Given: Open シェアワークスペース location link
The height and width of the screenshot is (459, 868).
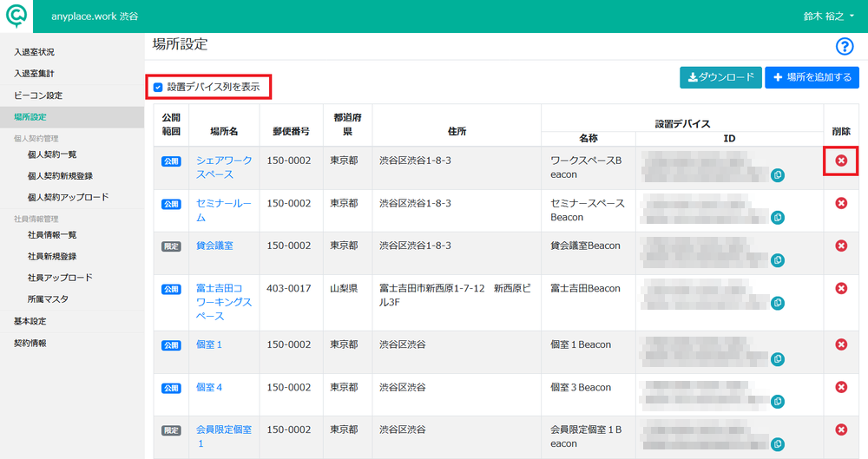Looking at the screenshot, I should click(x=224, y=167).
